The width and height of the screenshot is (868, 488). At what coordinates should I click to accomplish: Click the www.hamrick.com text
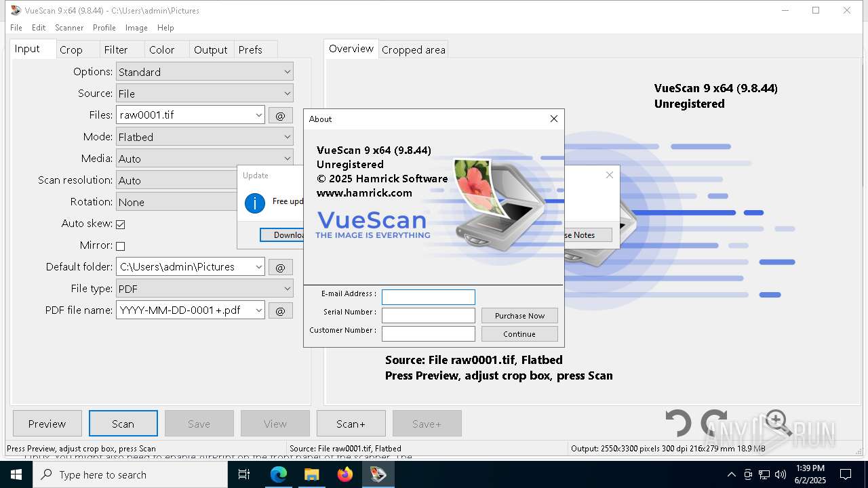364,192
